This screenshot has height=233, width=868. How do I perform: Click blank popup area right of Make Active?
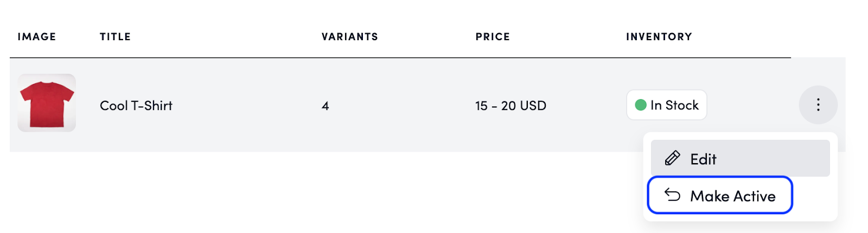(814, 196)
